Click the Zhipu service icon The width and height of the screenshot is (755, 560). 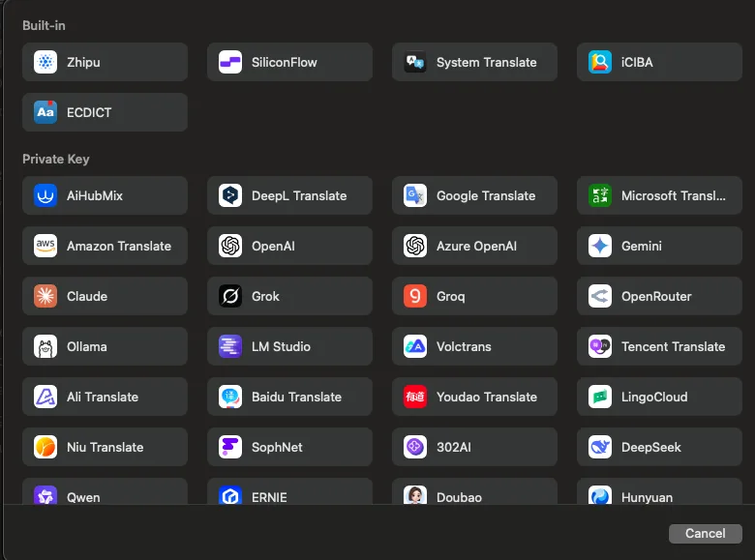pyautogui.click(x=45, y=62)
